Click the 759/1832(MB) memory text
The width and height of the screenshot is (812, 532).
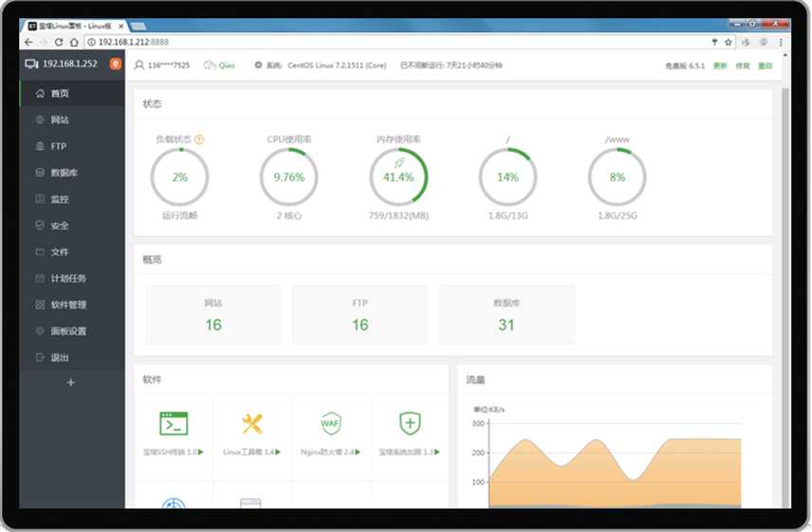point(398,216)
